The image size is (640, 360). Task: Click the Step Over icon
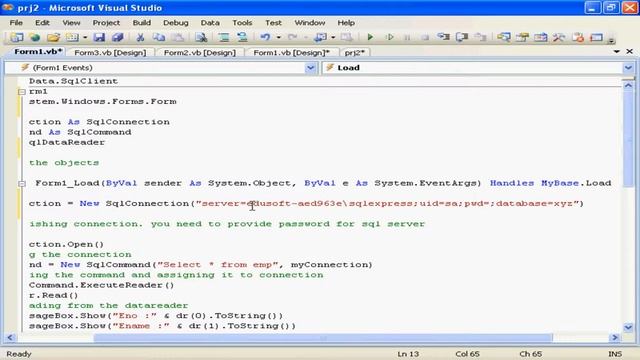(x=462, y=38)
